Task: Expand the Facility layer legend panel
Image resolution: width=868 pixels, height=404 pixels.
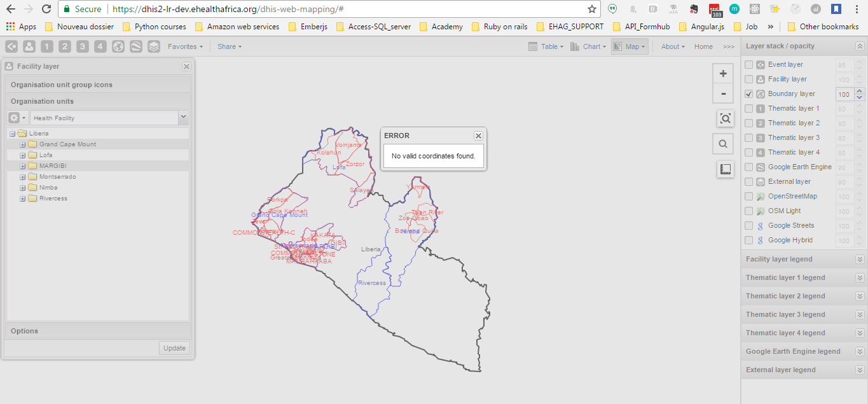Action: (860, 260)
